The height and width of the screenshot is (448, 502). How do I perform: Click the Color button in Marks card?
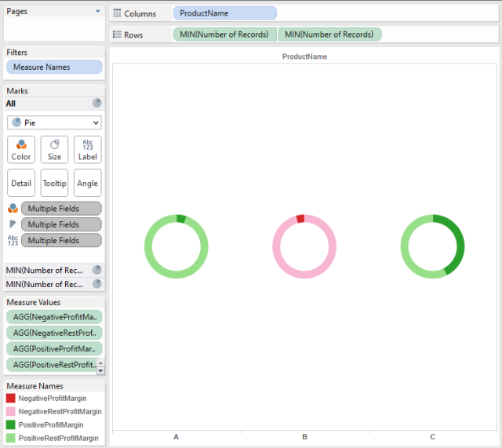point(21,150)
